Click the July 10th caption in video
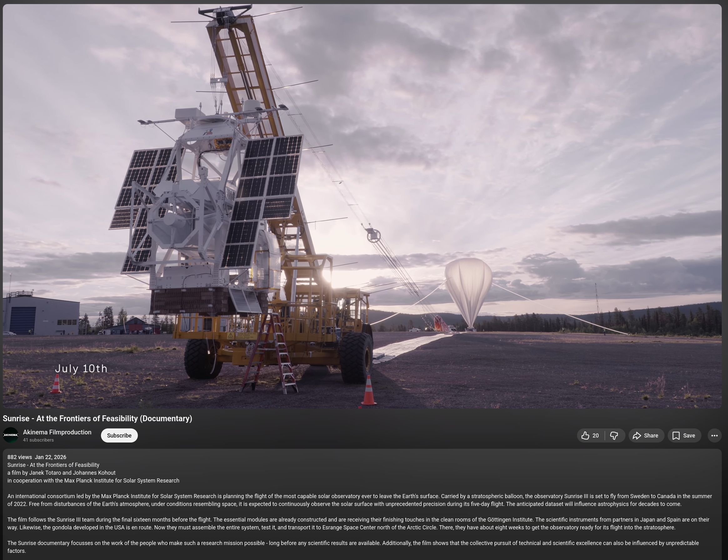Viewport: 728px width, 560px height. tap(81, 369)
